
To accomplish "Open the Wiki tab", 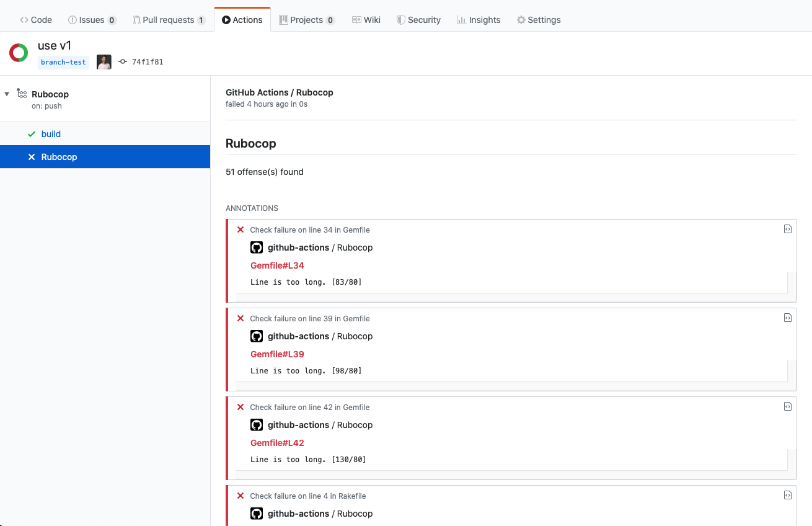I will (366, 20).
